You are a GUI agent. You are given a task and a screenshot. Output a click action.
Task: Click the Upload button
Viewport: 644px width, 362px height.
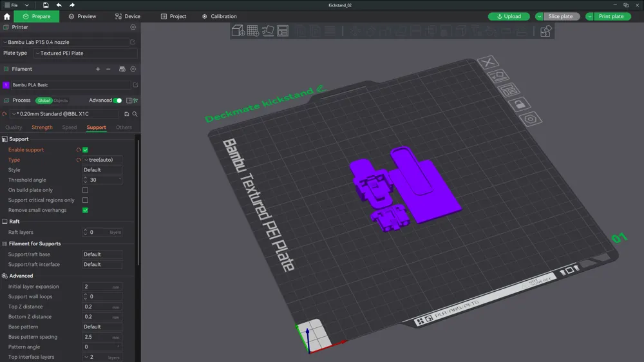tap(509, 17)
